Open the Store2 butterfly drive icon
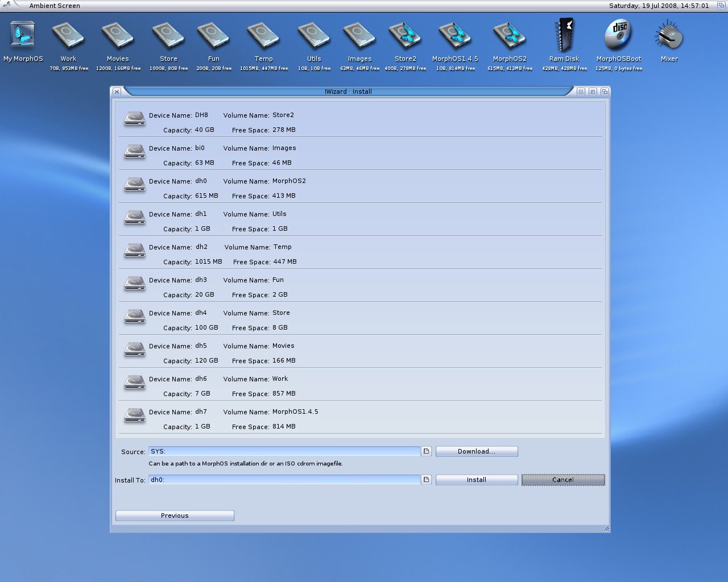Screen dimensions: 728x582 coord(406,35)
